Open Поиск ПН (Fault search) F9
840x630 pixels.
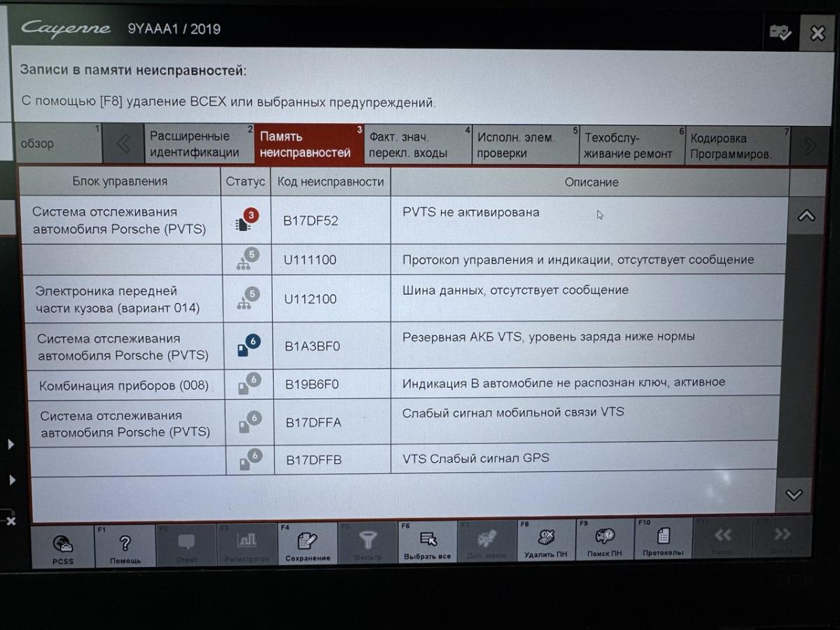point(605,541)
